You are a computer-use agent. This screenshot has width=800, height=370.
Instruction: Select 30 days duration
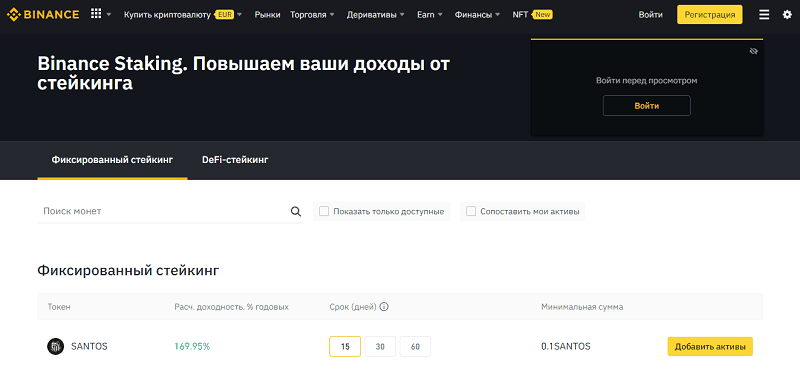click(380, 347)
